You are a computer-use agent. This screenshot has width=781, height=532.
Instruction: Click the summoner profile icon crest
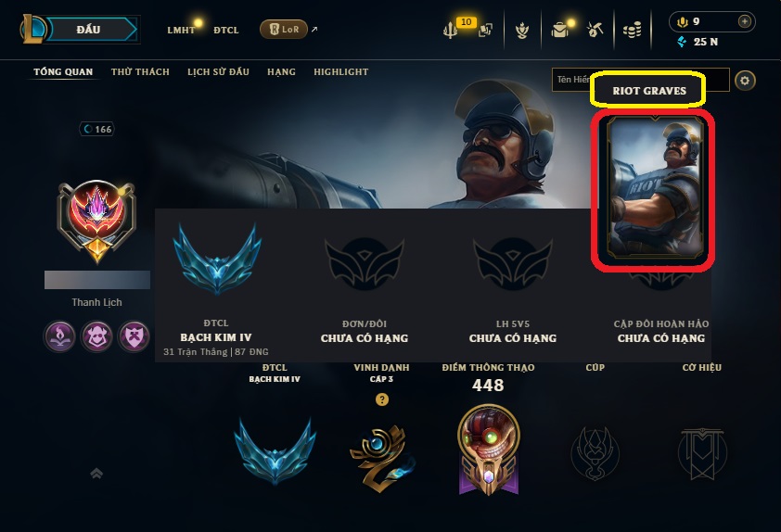coord(96,221)
